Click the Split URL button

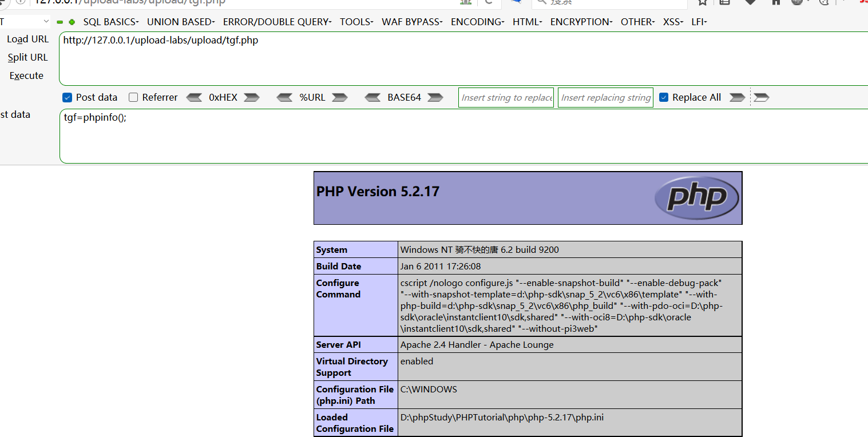click(x=27, y=57)
